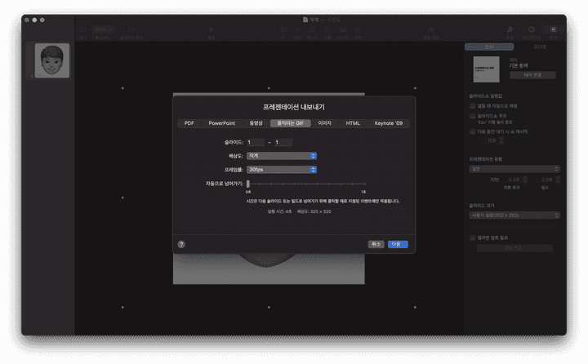Switch to the PDF export tab
Viewport: 588px width, 364px height.
point(189,123)
